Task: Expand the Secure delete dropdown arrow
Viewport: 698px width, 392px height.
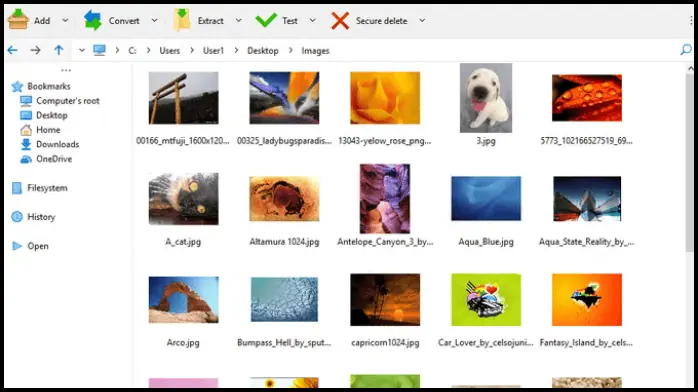Action: point(422,20)
